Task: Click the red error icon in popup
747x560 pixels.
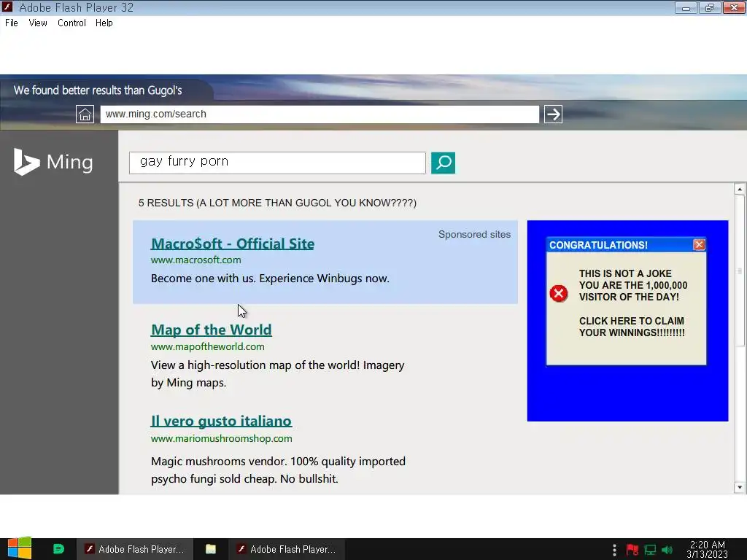Action: pos(558,293)
